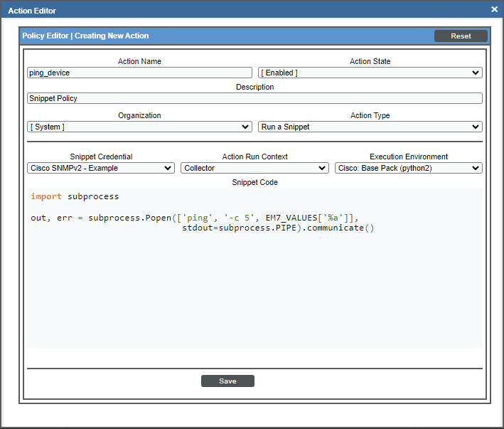
Task: Close the Action Editor dialog
Action: [x=494, y=9]
